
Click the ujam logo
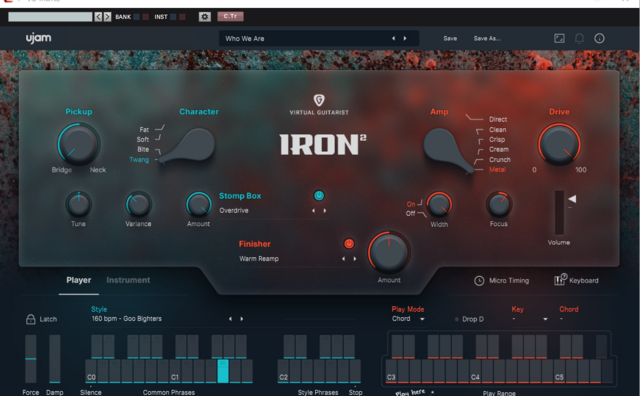pos(38,38)
